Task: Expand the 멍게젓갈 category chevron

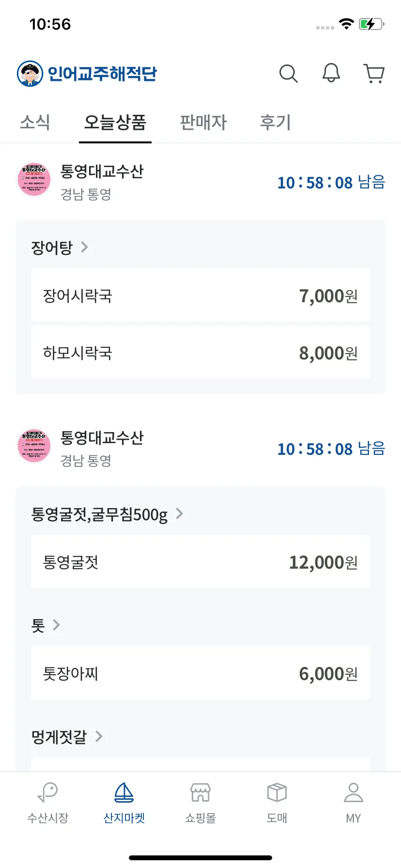Action: 99,736
